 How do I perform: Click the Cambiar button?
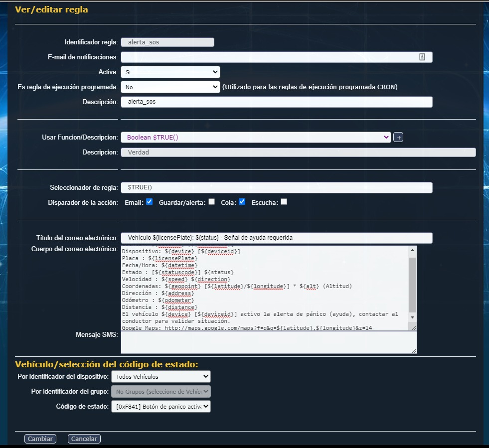click(x=40, y=439)
